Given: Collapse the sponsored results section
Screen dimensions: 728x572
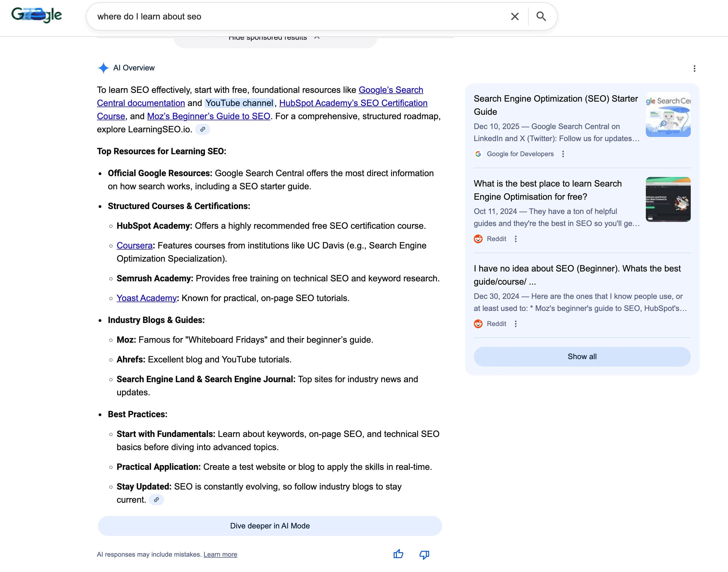Looking at the screenshot, I should tap(274, 38).
